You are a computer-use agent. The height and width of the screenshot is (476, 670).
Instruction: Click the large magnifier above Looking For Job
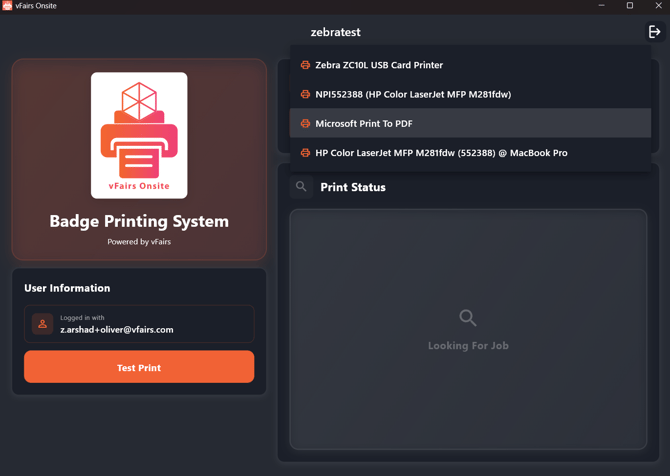pyautogui.click(x=467, y=318)
